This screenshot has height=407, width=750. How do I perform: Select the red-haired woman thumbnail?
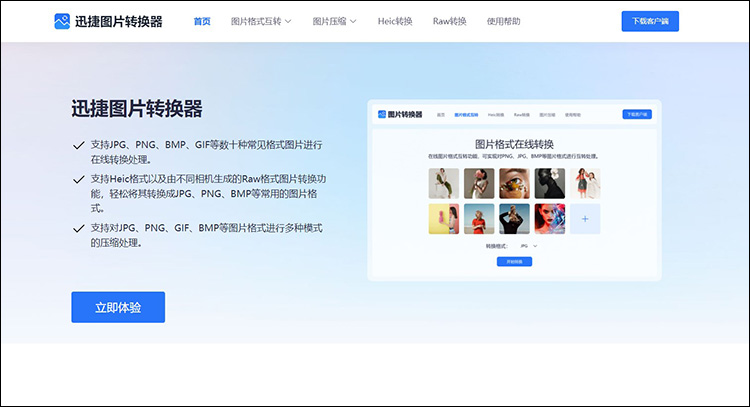click(x=549, y=218)
